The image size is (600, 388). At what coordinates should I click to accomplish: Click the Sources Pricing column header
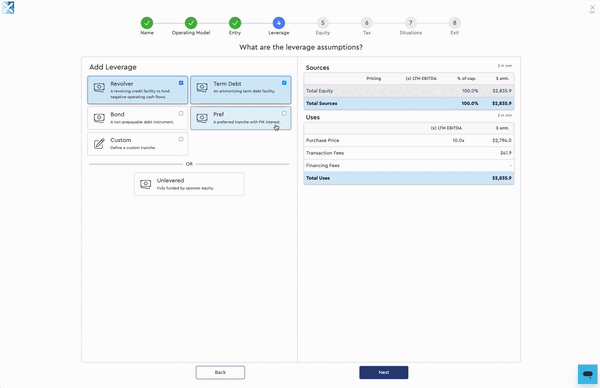pyautogui.click(x=373, y=78)
